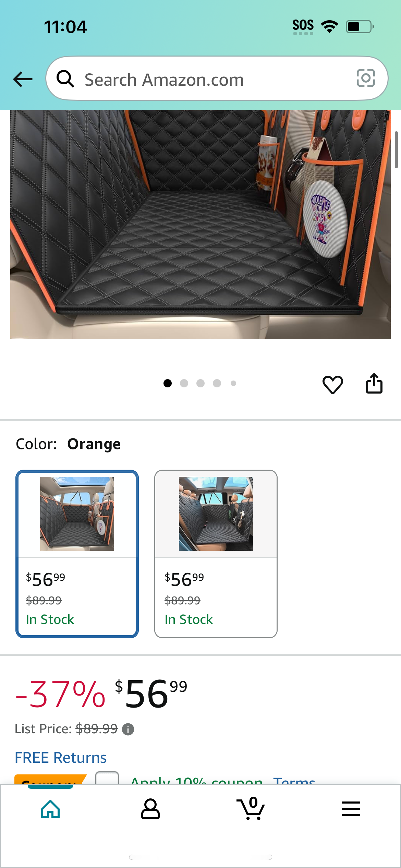Open the main product photo
Image resolution: width=401 pixels, height=868 pixels.
200,225
